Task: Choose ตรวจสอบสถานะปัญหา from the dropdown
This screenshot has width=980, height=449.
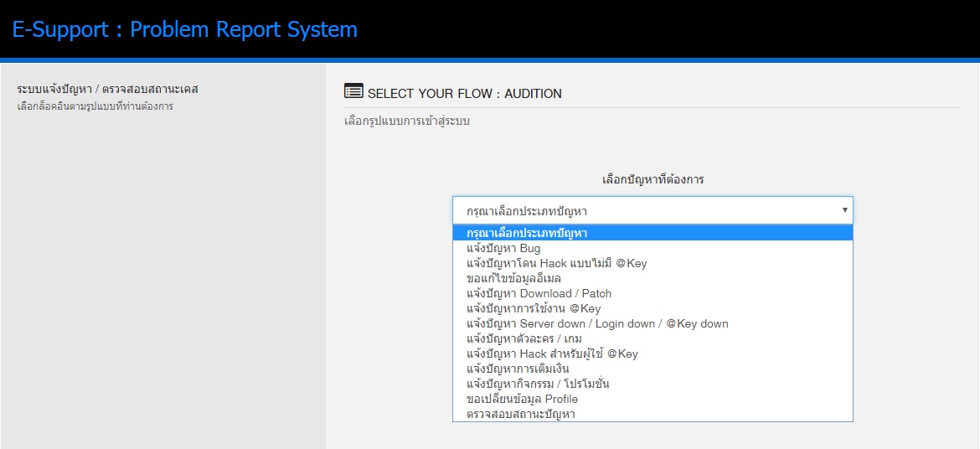Action: pyautogui.click(x=652, y=413)
